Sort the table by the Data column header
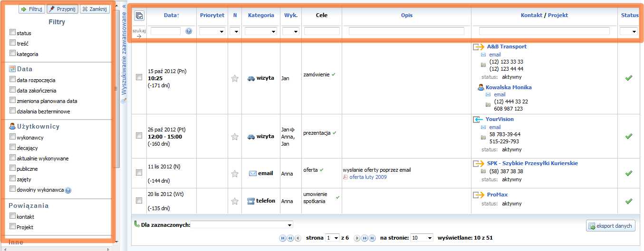644x251 pixels. click(171, 15)
